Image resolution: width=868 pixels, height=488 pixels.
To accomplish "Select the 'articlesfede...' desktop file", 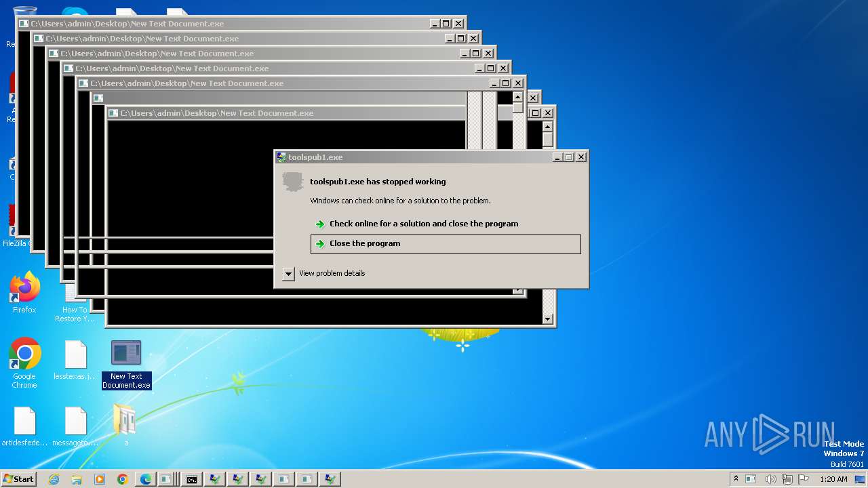I will tap(24, 427).
